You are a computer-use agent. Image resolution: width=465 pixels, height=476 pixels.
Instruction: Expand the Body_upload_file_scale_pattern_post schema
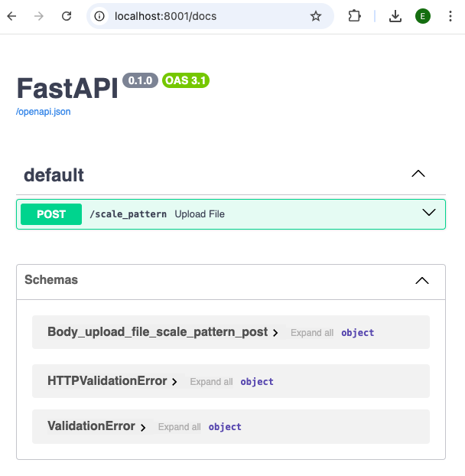(162, 332)
